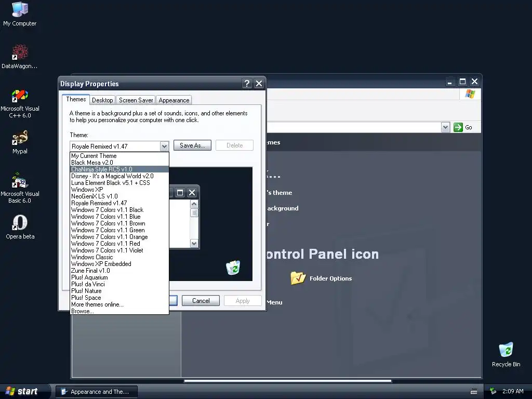
Task: Select Black Mesa v2.0 theme
Action: tap(119, 163)
